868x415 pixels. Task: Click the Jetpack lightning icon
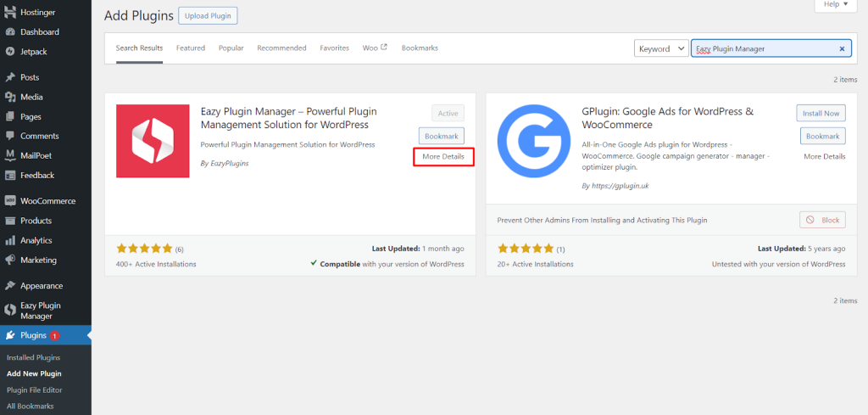pos(10,52)
